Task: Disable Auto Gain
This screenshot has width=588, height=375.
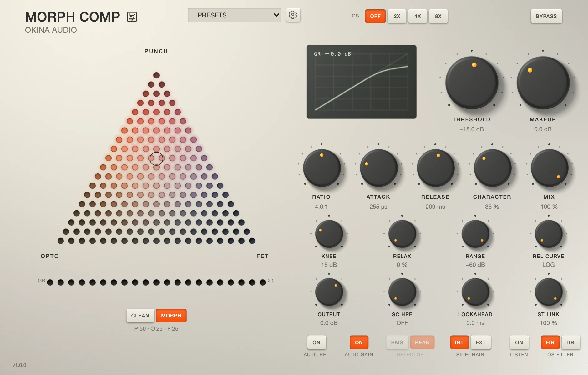Action: [x=359, y=342]
